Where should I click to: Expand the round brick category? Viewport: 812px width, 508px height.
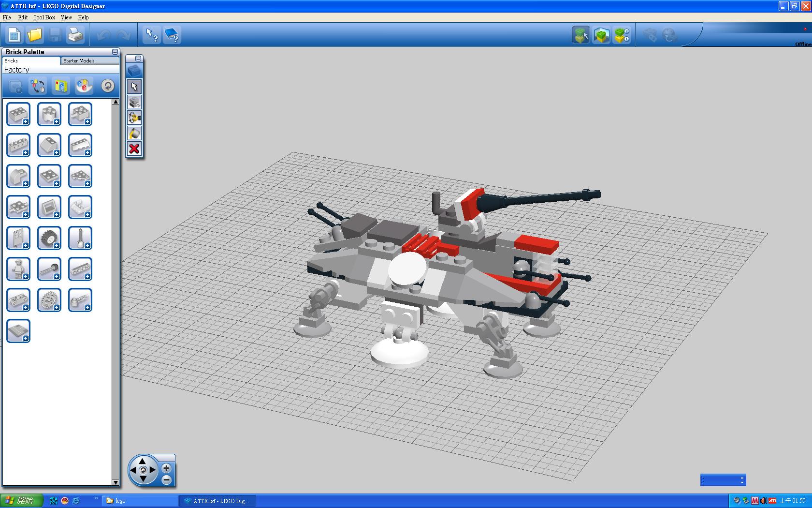(49, 114)
